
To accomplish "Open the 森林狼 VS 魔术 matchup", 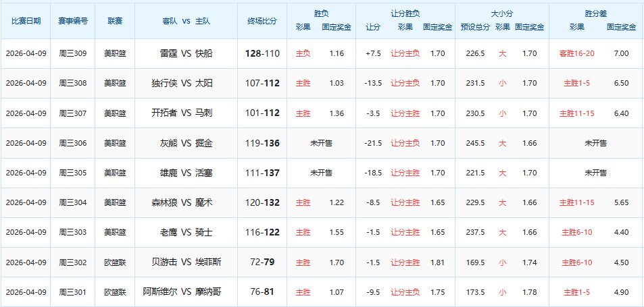I will click(x=186, y=202).
